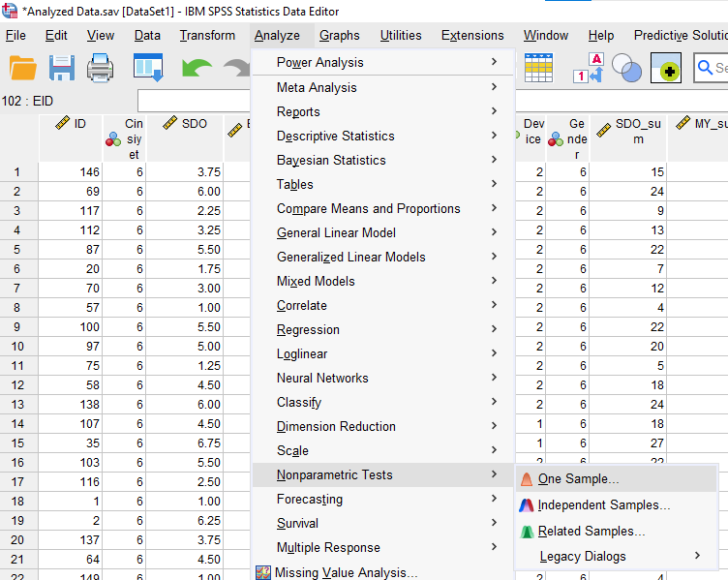This screenshot has width=728, height=580.
Task: Expand the Generalized Linear Models submenu
Action: [383, 257]
